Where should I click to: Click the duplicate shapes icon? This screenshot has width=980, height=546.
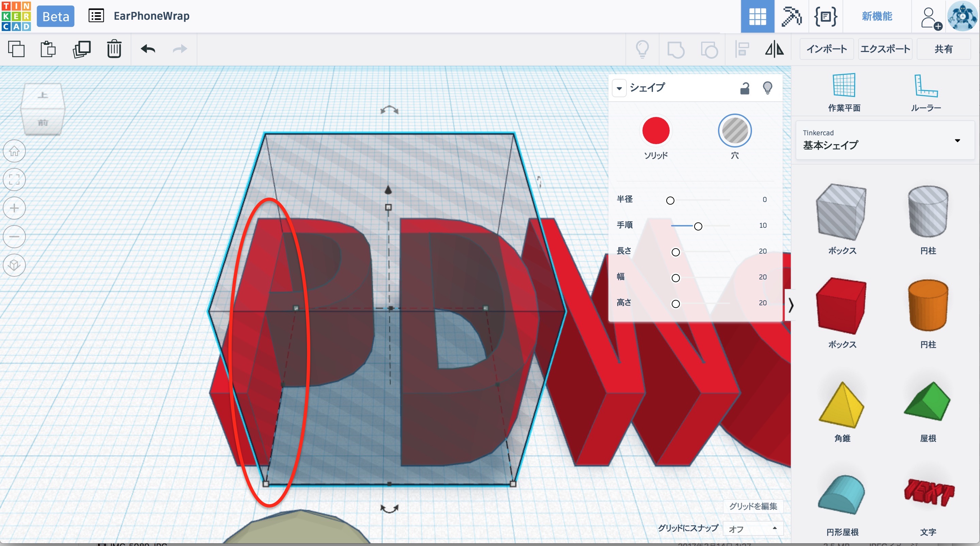(x=81, y=49)
